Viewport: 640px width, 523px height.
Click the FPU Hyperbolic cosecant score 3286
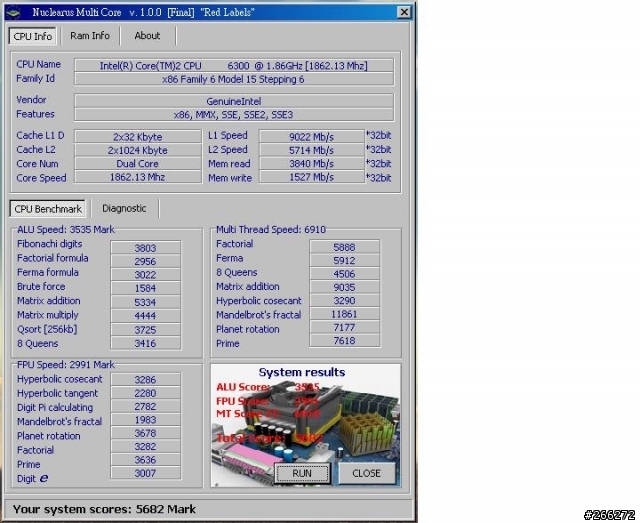pyautogui.click(x=145, y=379)
